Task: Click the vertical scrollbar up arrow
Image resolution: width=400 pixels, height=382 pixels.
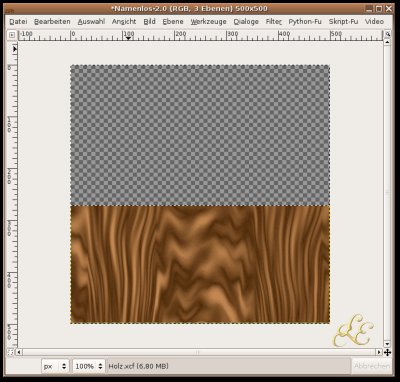Action: pyautogui.click(x=387, y=42)
